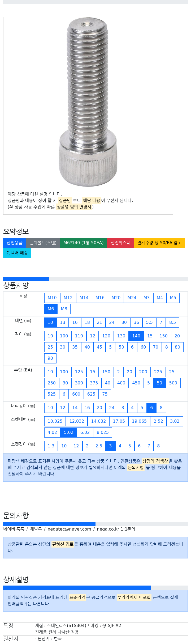Image resolution: width=191 pixels, height=644 pixels.
Task: Select length option 90
Action: coord(50,358)
